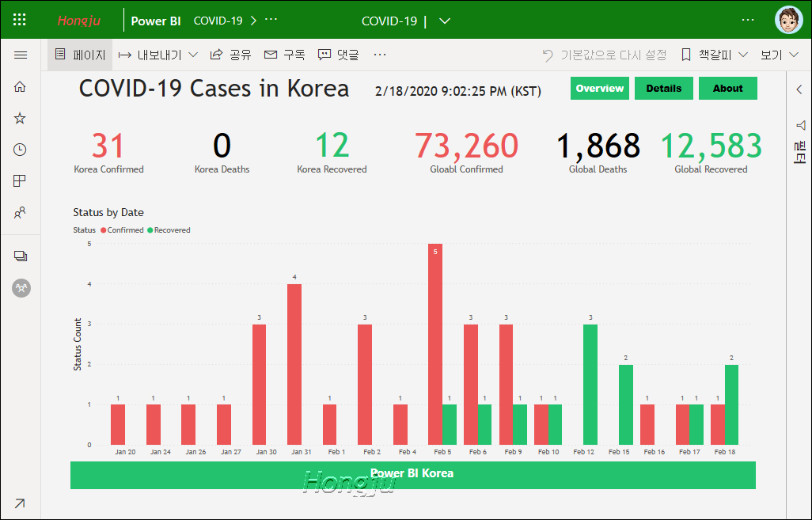
Task: Go to Home in the sidebar
Action: [x=20, y=86]
